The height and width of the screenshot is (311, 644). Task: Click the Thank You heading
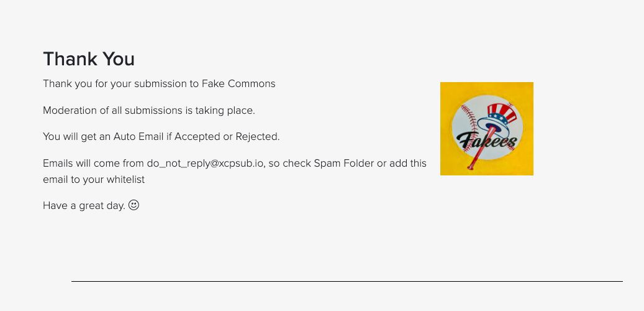click(x=89, y=59)
